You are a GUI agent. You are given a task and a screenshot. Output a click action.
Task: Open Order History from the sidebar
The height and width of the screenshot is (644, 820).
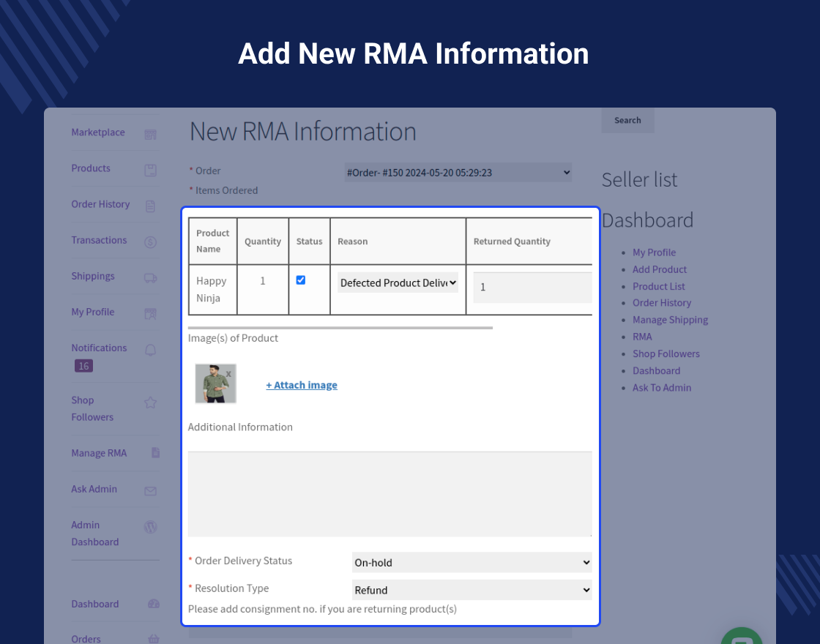pyautogui.click(x=100, y=204)
